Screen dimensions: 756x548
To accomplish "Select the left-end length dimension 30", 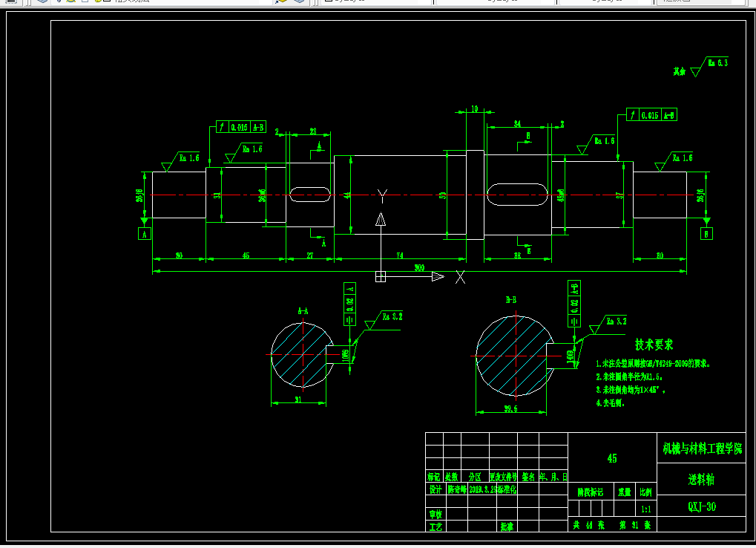I will [x=179, y=255].
